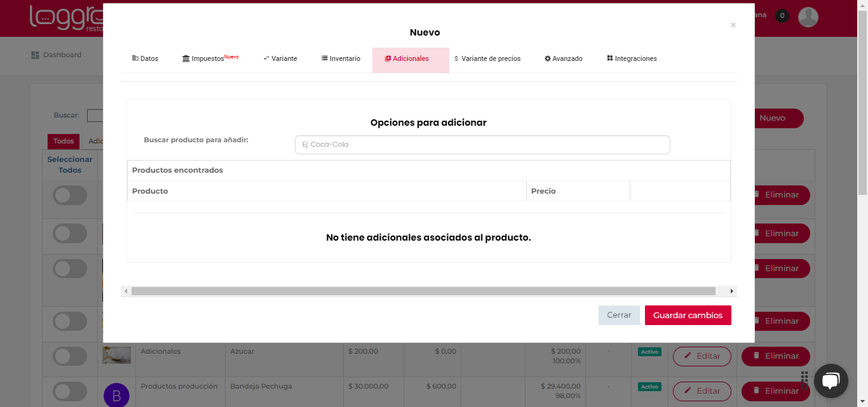Go to the Avanzado settings tab
868x407 pixels.
click(564, 58)
